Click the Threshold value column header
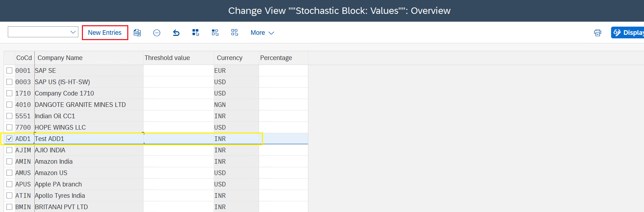644x212 pixels. click(167, 58)
